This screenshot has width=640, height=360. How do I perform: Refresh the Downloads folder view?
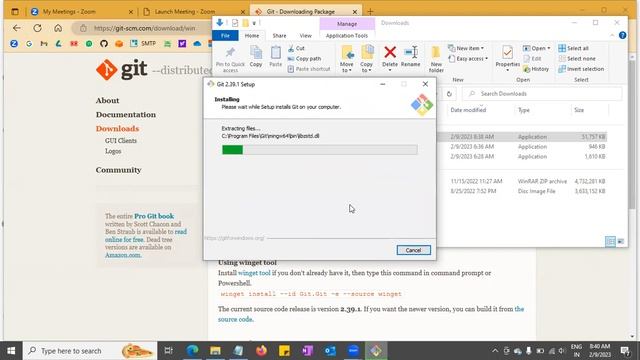[449, 94]
